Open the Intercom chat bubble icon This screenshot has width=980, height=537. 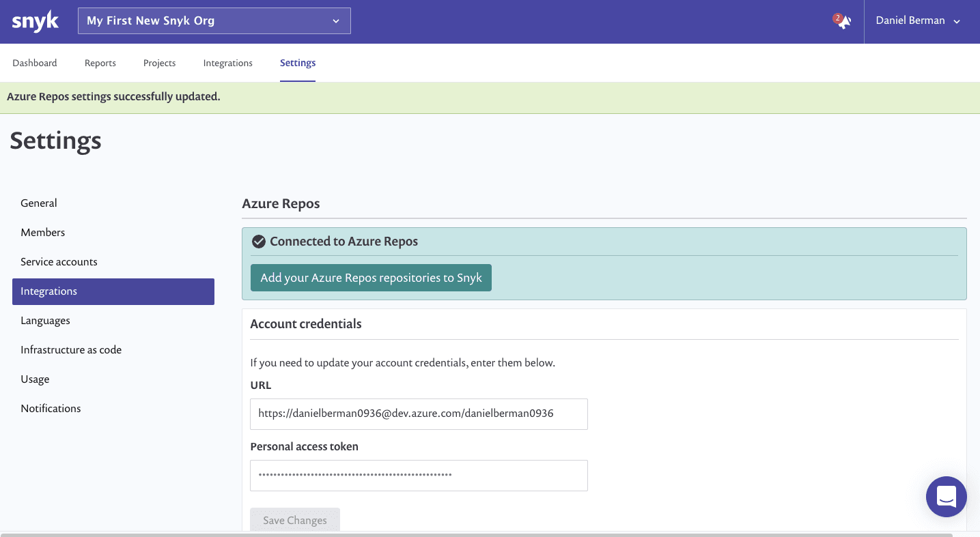[x=946, y=496]
